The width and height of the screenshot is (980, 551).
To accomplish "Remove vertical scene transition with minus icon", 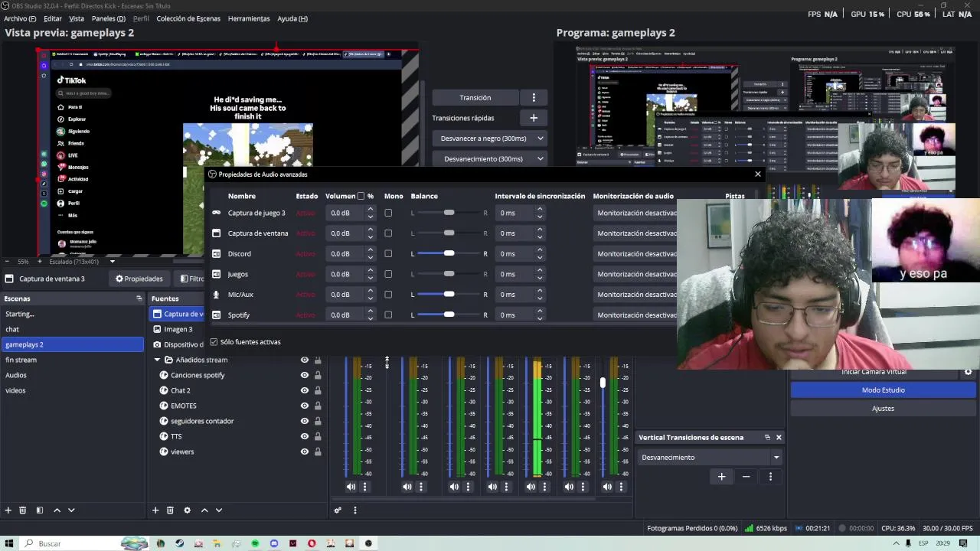I will click(x=746, y=476).
